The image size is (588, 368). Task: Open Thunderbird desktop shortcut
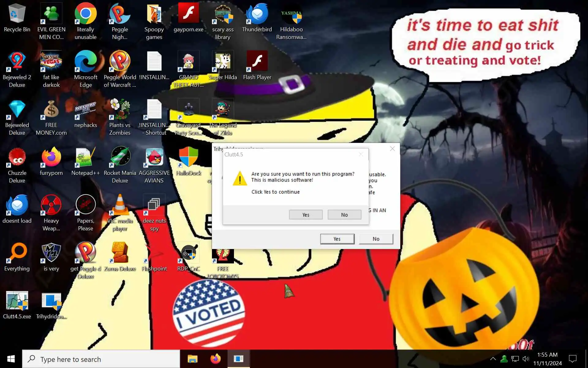click(x=257, y=14)
